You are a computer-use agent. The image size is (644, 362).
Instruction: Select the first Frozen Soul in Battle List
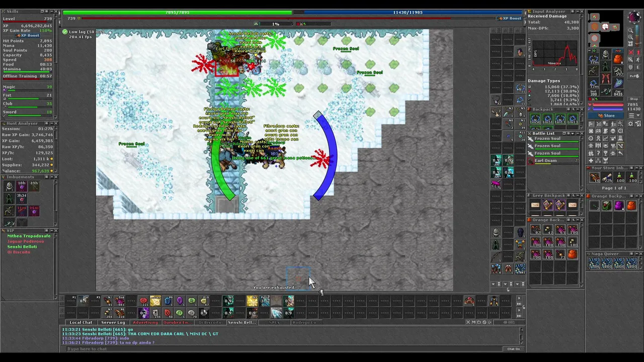[x=552, y=139]
